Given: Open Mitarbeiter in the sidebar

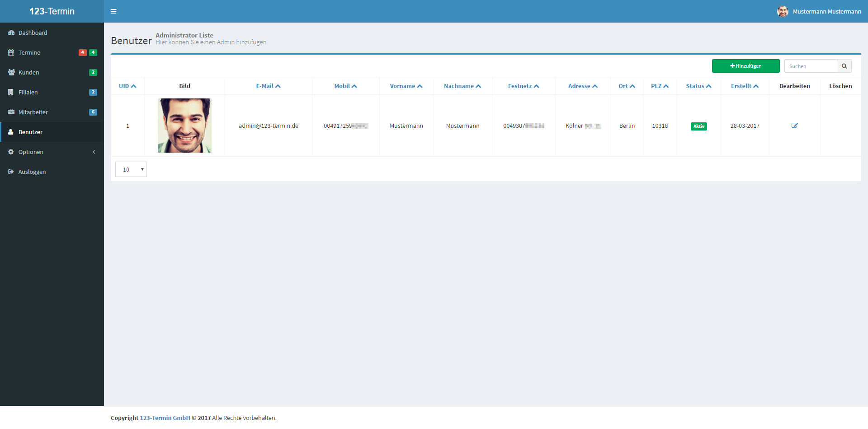Looking at the screenshot, I should coord(33,112).
